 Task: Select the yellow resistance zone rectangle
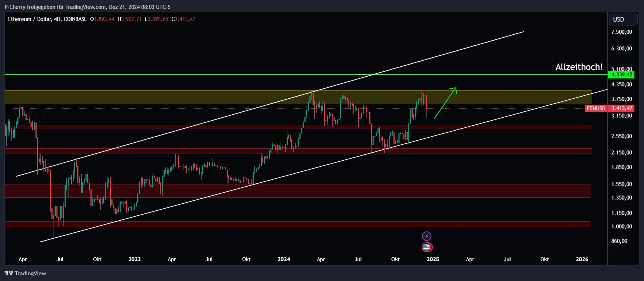pos(298,97)
